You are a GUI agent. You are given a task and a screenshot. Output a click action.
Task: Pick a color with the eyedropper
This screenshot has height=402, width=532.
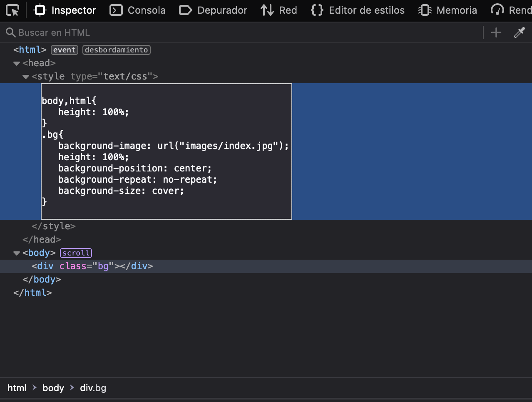(520, 32)
